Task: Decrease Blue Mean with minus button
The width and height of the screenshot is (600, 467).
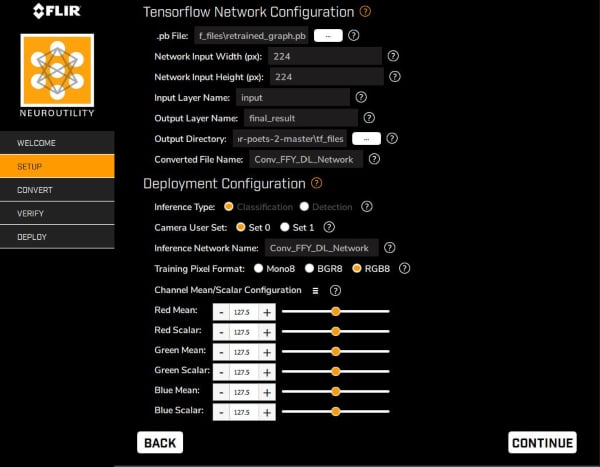Action: point(221,392)
